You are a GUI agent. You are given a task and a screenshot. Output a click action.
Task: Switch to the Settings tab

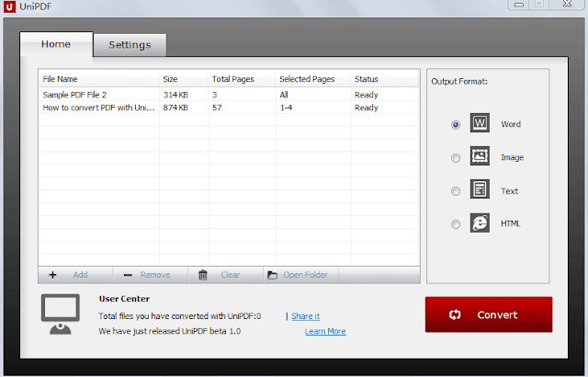point(130,44)
